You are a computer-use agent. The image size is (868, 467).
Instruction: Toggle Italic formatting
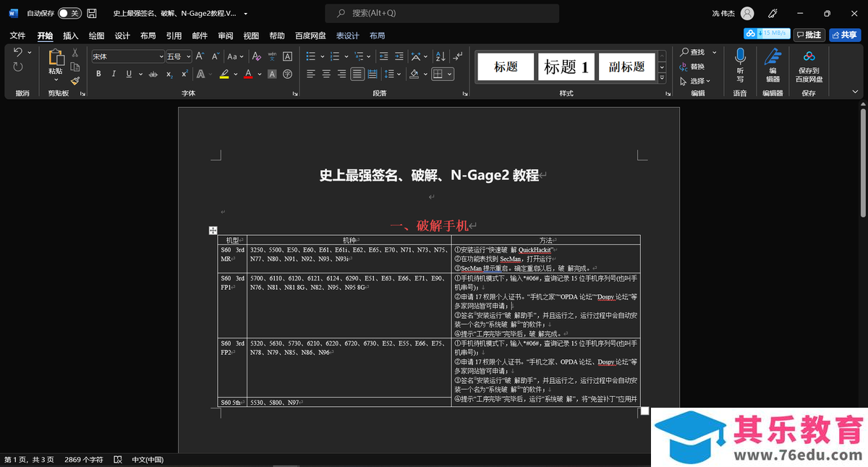click(114, 74)
